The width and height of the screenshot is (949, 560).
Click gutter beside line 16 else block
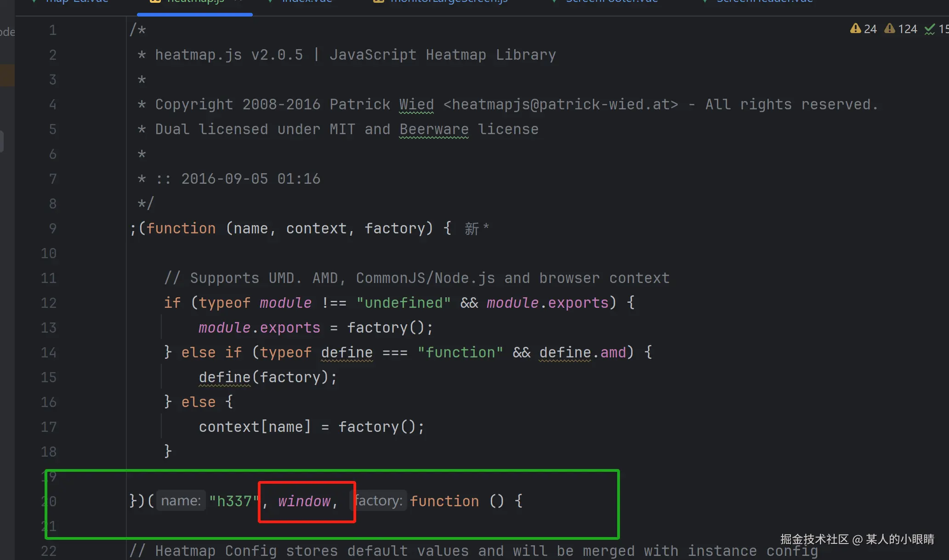49,402
